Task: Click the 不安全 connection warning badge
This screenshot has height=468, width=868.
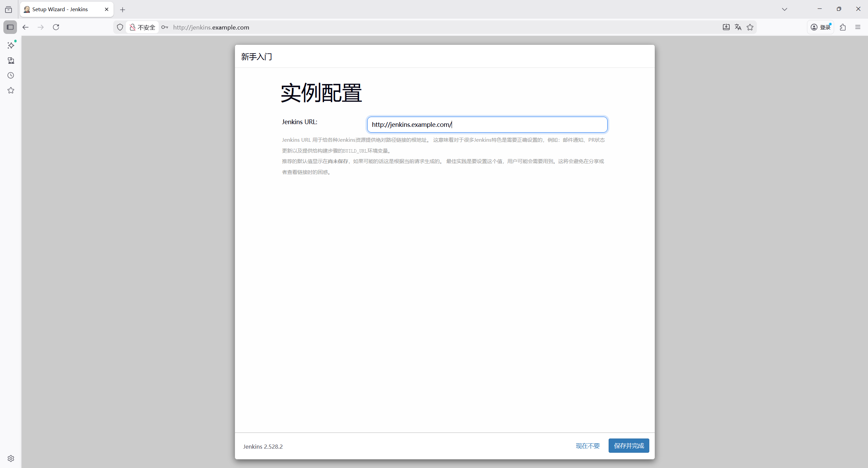Action: (x=143, y=27)
